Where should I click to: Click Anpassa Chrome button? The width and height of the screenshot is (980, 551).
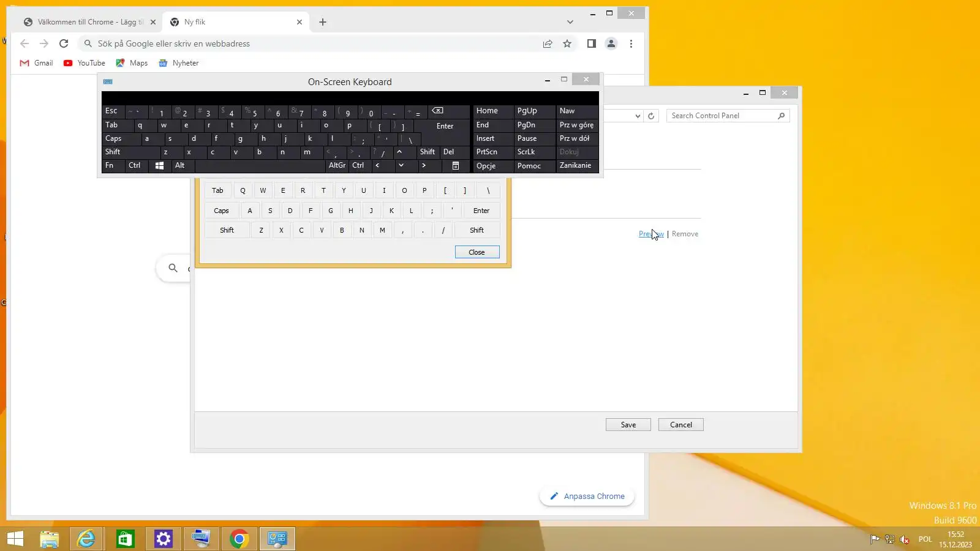point(587,497)
